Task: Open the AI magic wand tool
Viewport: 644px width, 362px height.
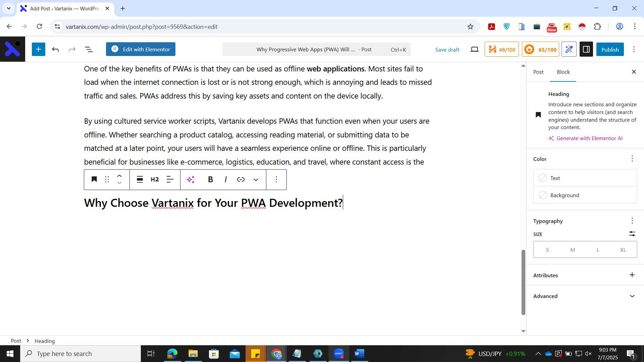Action: [x=569, y=49]
